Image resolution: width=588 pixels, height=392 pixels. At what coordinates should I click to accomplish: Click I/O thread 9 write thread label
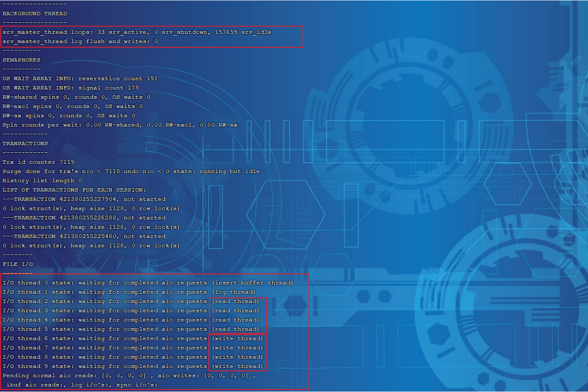click(x=237, y=366)
